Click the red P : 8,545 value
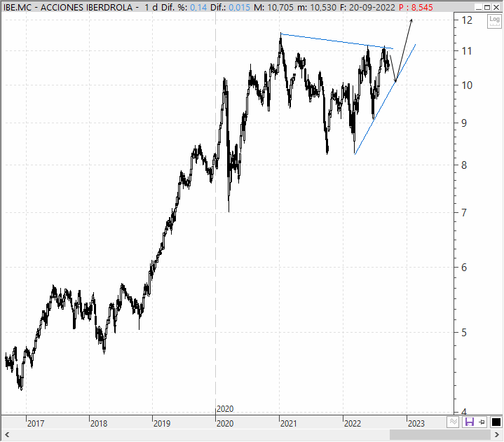This screenshot has height=442, width=504. tap(416, 8)
